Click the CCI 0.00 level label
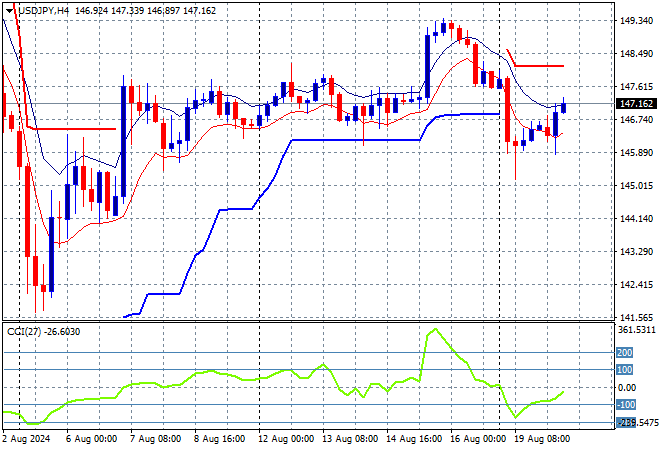The height and width of the screenshot is (450, 660). point(627,387)
